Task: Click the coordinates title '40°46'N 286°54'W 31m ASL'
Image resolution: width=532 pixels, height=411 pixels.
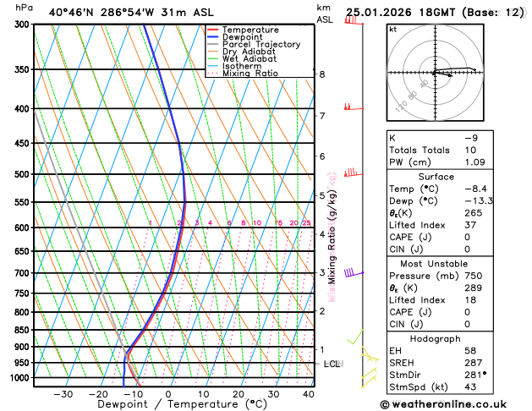Action: tap(131, 13)
